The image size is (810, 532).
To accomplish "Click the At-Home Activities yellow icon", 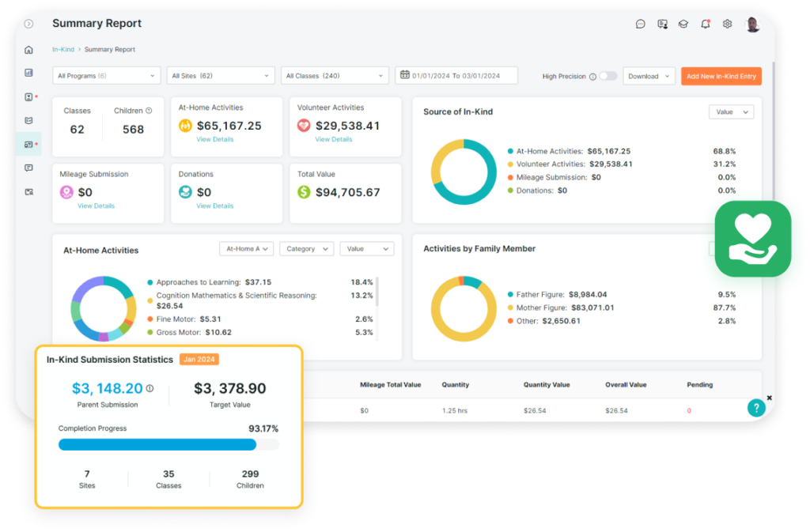I will pos(185,126).
